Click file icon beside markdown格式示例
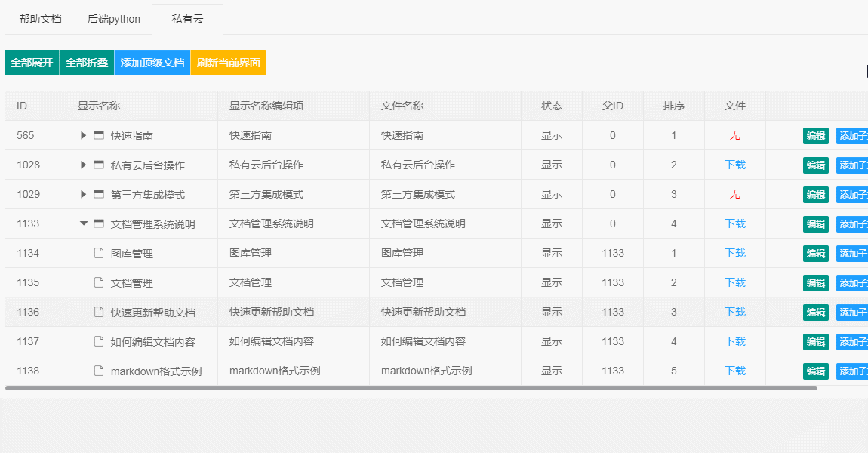The image size is (868, 453). (98, 371)
